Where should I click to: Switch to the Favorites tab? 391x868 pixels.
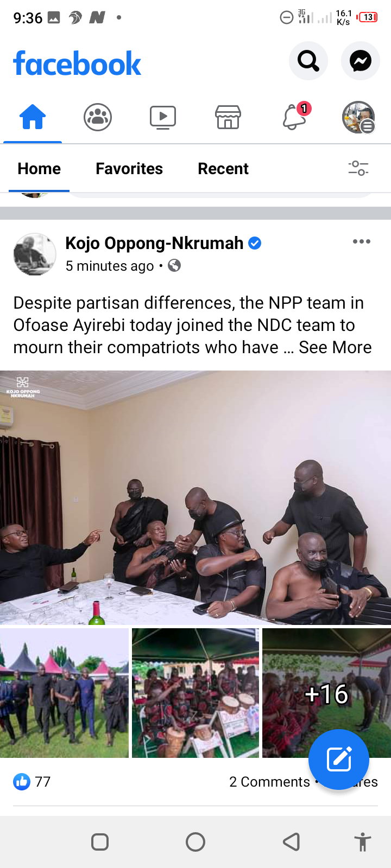coord(129,169)
